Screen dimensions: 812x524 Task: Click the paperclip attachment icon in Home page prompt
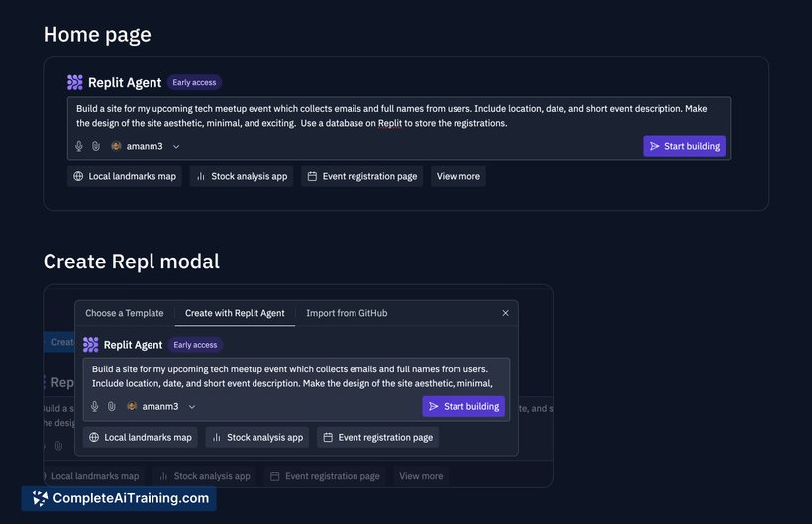[96, 146]
